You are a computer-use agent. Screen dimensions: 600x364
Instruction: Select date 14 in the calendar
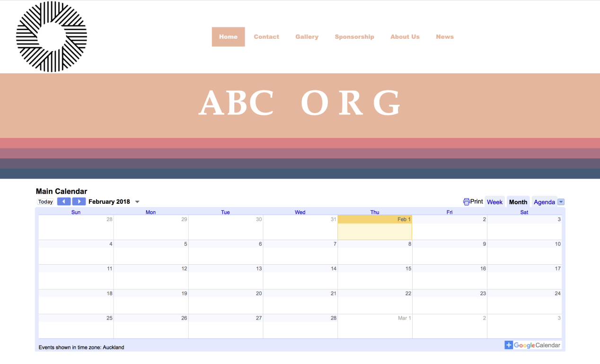pyautogui.click(x=334, y=269)
